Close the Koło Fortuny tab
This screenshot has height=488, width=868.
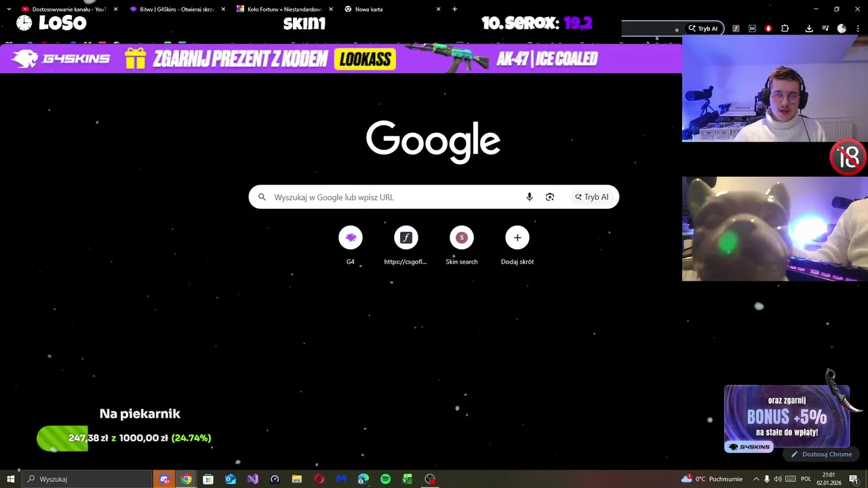pos(331,9)
